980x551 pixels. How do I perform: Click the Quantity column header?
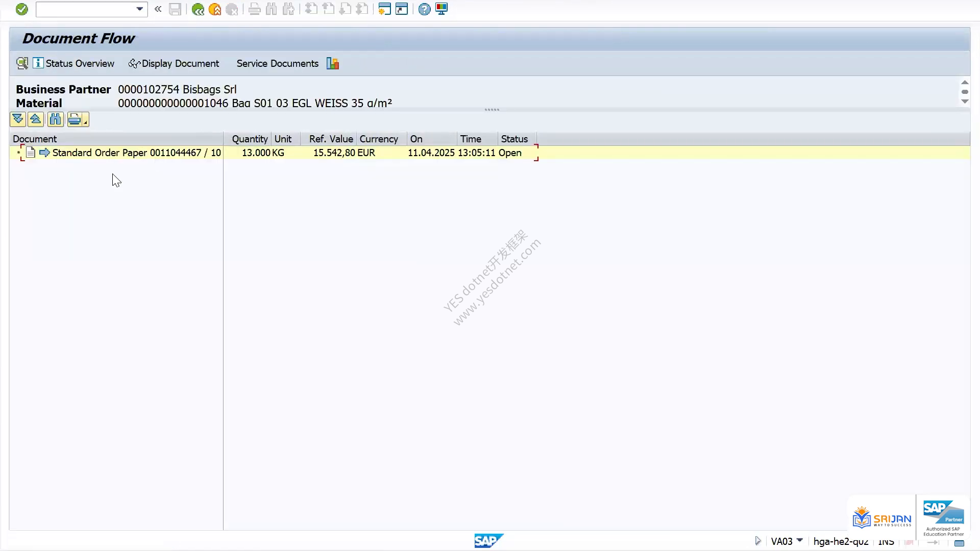point(250,139)
